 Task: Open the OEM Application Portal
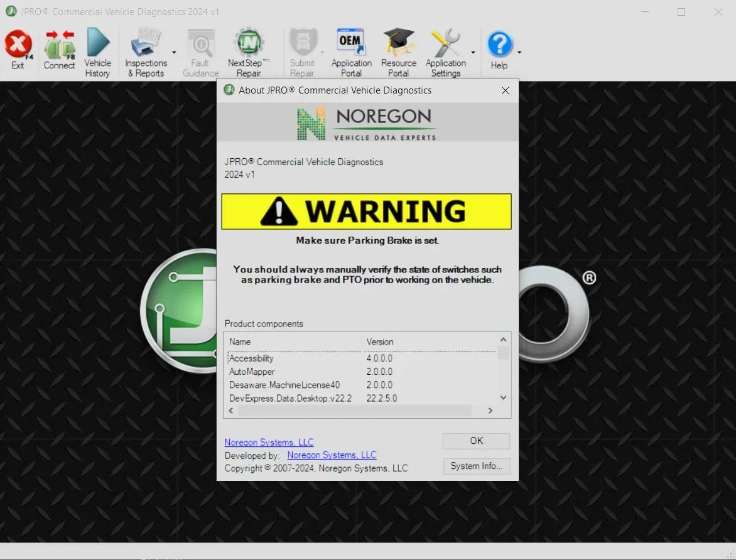[350, 50]
